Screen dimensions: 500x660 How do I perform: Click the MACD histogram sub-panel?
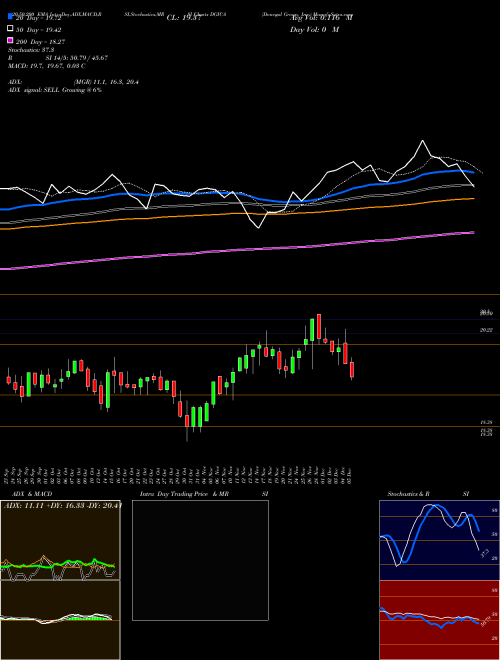pos(60,620)
